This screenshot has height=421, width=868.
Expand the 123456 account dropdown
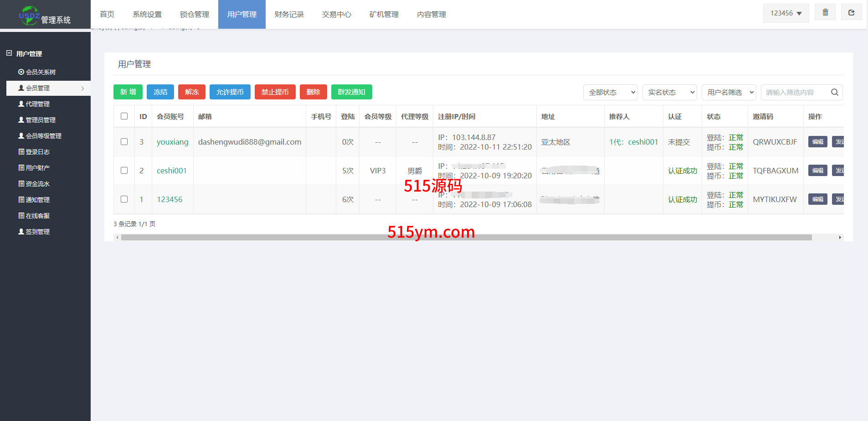[786, 13]
